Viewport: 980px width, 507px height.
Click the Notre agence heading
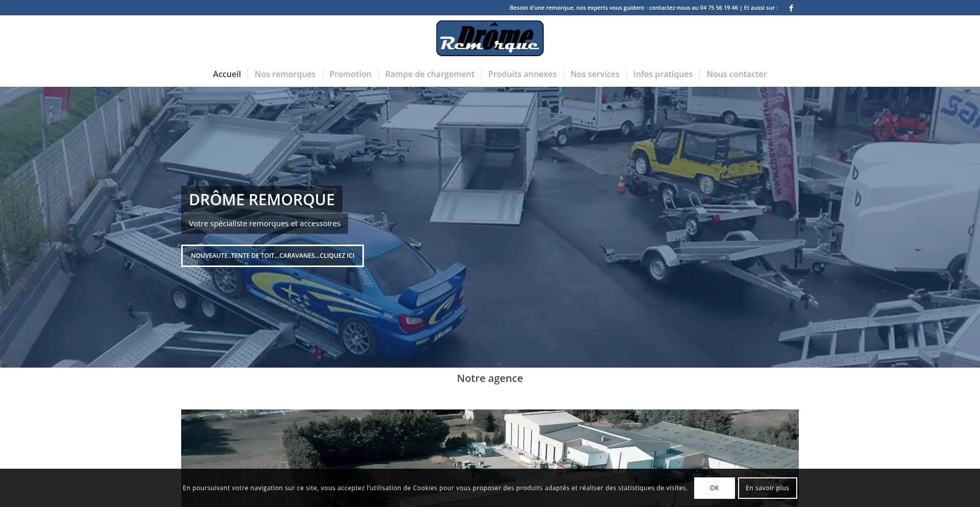point(489,378)
